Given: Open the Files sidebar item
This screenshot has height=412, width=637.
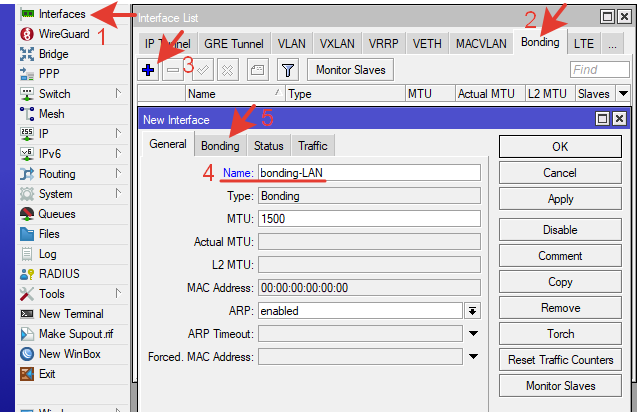Looking at the screenshot, I should pos(48,234).
